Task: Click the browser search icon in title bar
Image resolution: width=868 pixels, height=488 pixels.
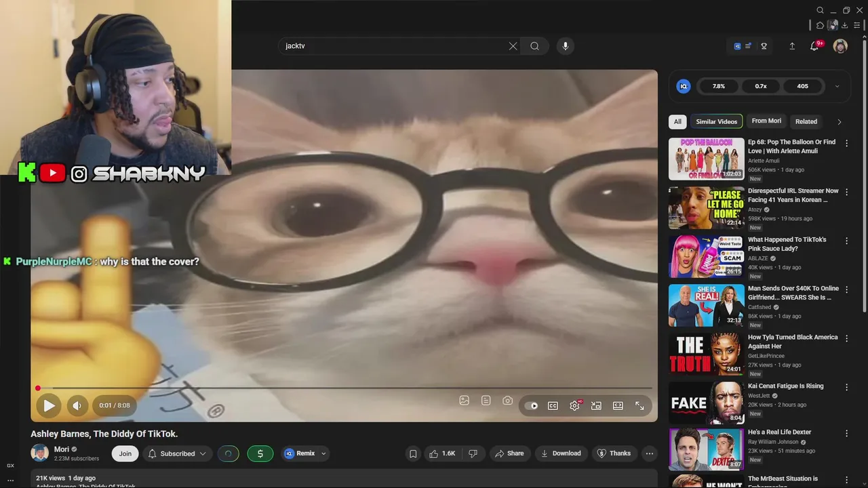Action: (820, 10)
